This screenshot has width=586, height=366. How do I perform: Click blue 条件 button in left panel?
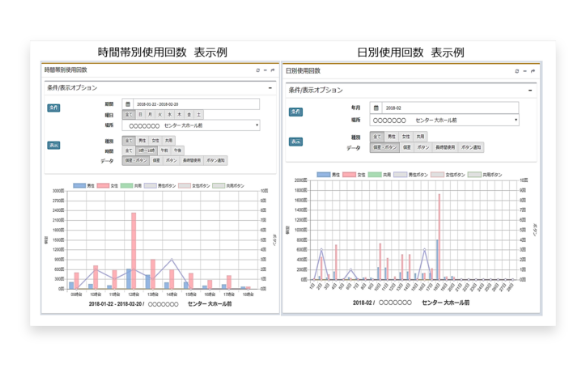[x=54, y=108]
